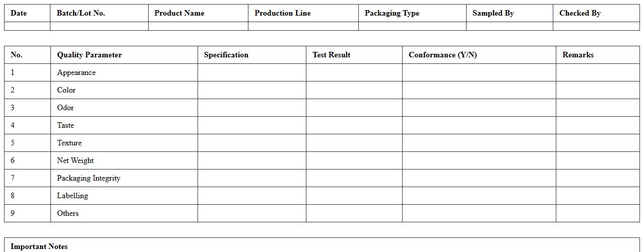Click the Specification cell for Appearance

[x=251, y=72]
